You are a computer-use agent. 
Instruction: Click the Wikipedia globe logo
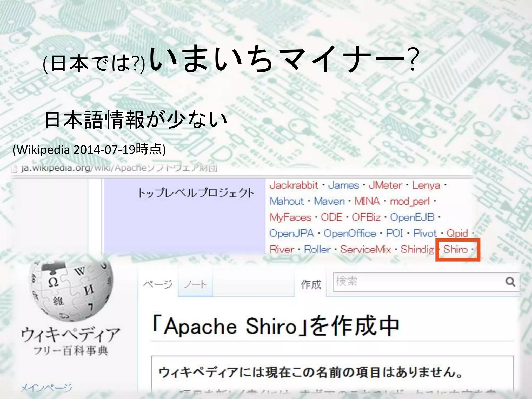click(71, 289)
